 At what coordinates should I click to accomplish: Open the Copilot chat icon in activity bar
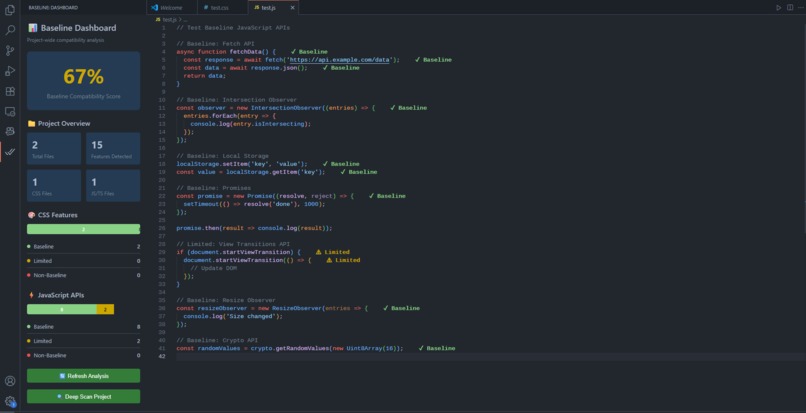point(10,132)
